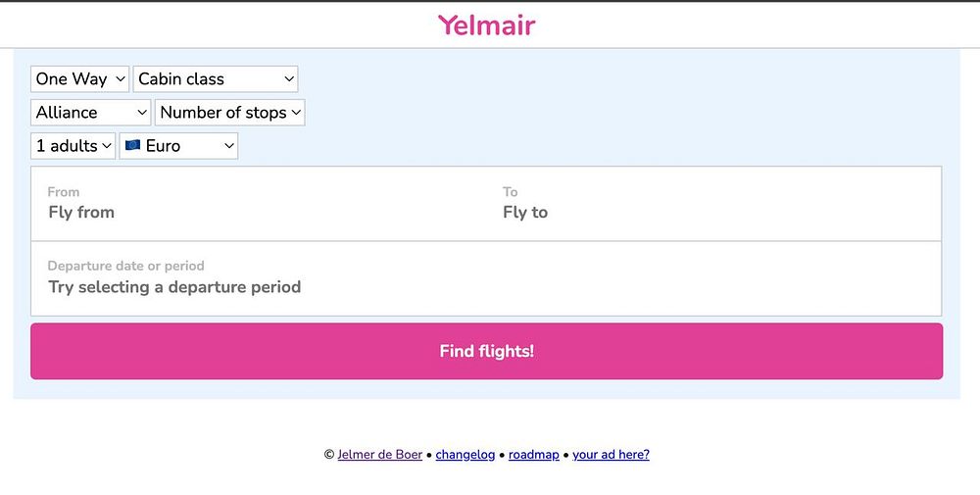
Task: Click the From label above Fly from
Action: (x=64, y=192)
